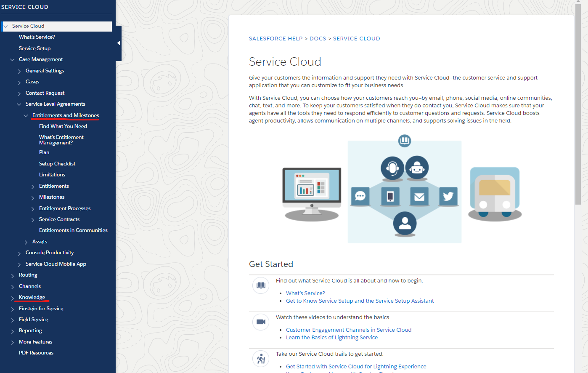The image size is (588, 373).
Task: Click the computer monitor illustration
Action: (312, 194)
